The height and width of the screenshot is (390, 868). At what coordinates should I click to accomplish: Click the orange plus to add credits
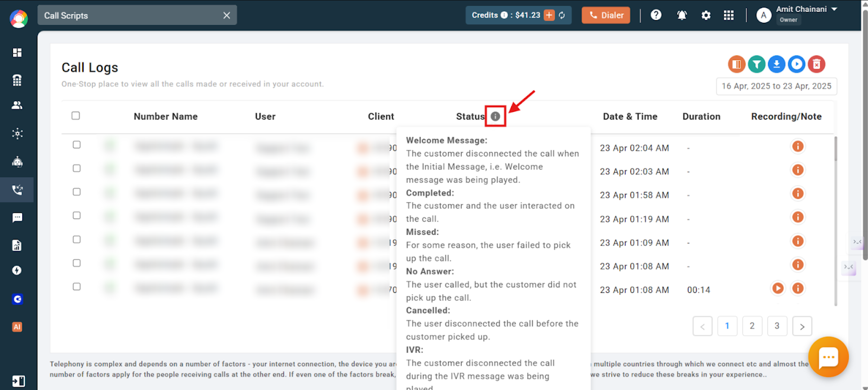(550, 15)
